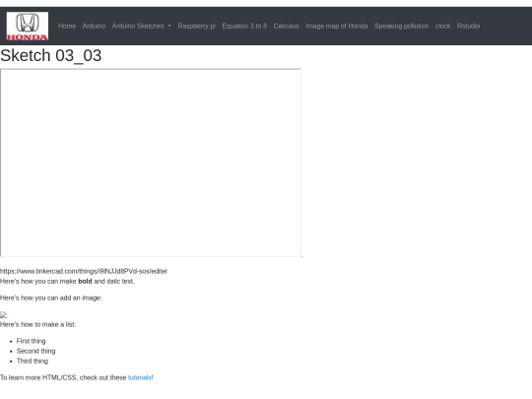Visit Image map of Honda page
The width and height of the screenshot is (532, 399).
(x=337, y=27)
